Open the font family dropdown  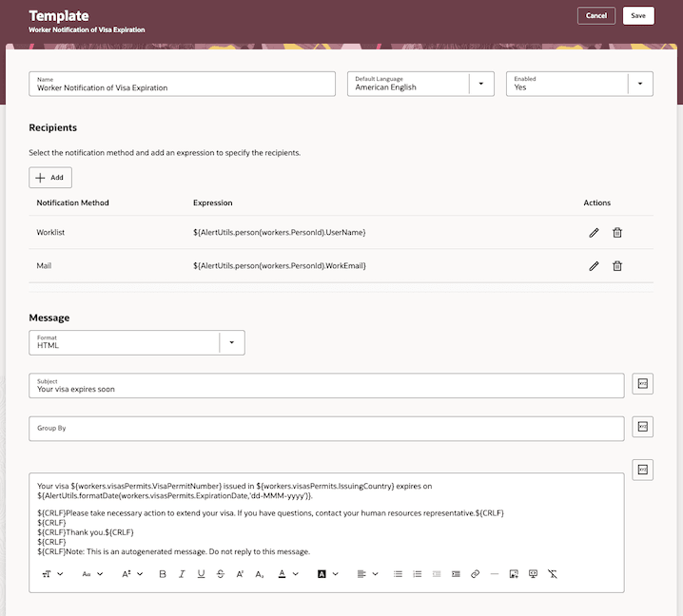[x=52, y=574]
